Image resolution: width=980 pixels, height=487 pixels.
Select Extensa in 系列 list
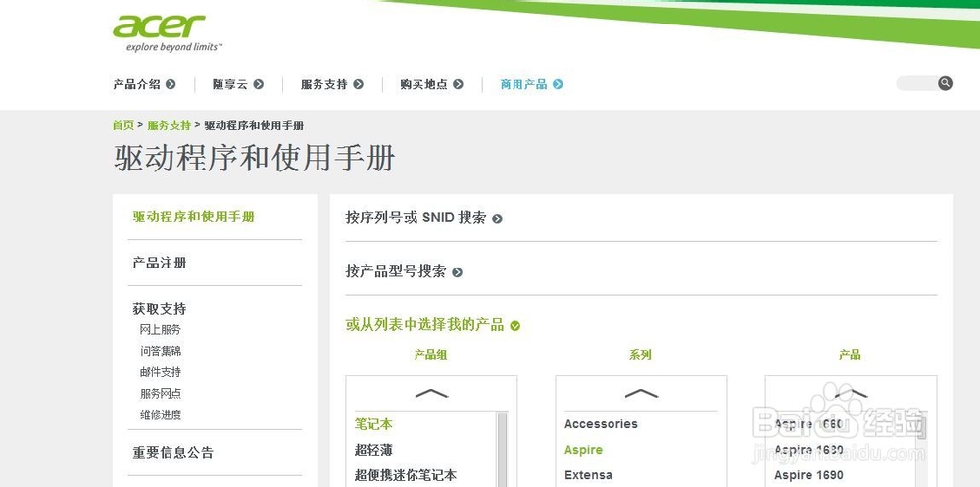point(588,476)
